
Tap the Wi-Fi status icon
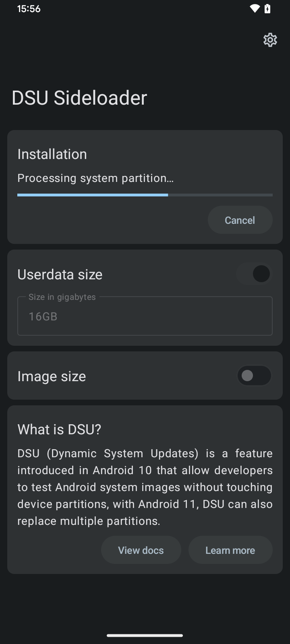(x=255, y=8)
